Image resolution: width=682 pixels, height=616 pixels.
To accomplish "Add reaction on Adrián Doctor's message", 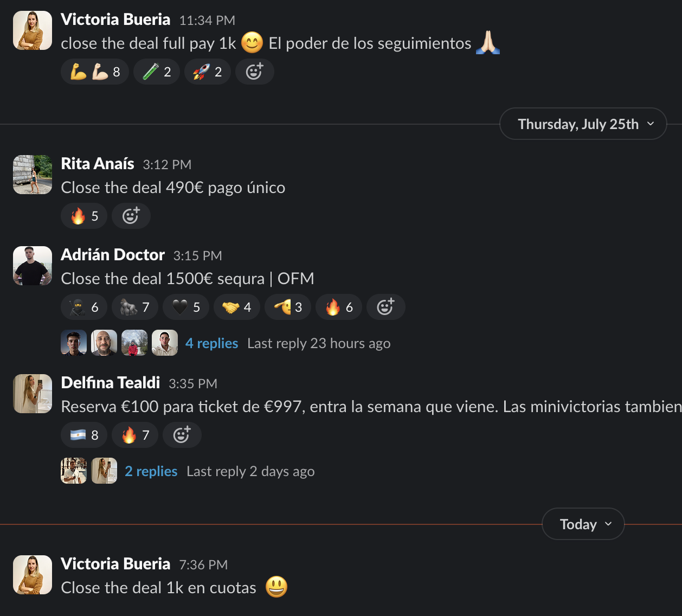I will pyautogui.click(x=385, y=307).
